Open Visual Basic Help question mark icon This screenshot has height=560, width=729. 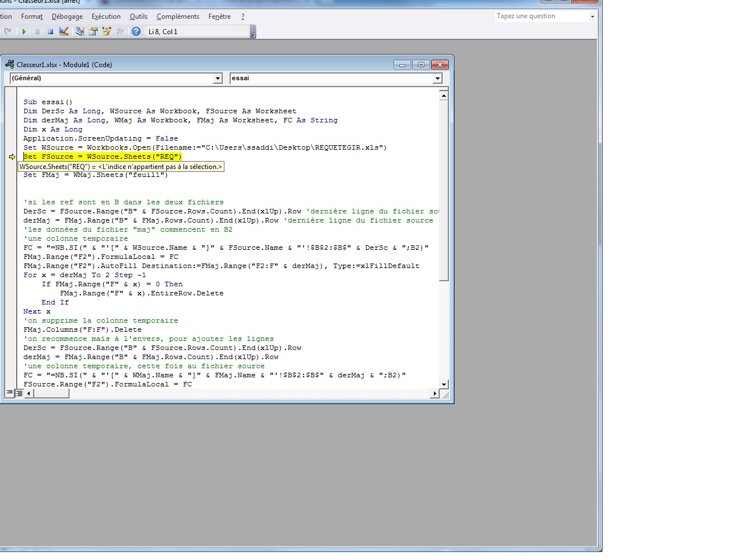coord(136,31)
